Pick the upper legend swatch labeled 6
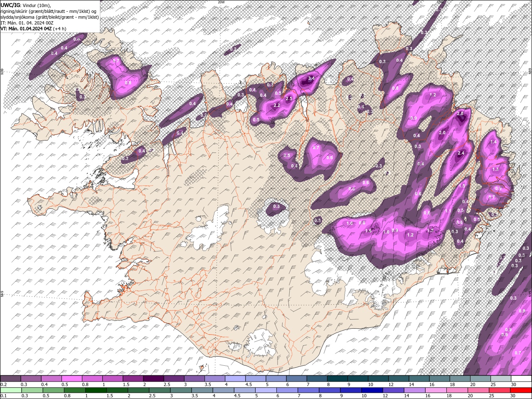Image resolution: width=532 pixels, height=399 pixels. [x=296, y=379]
